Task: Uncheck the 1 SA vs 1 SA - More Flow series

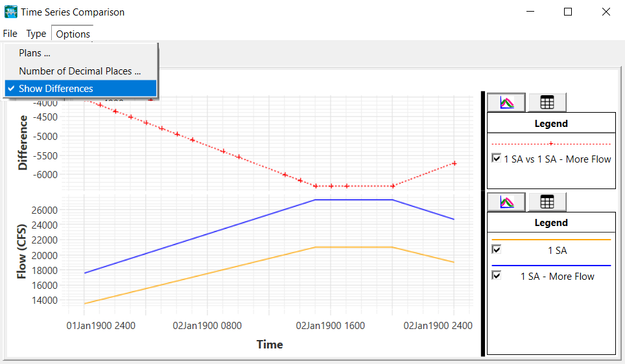Action: (497, 158)
